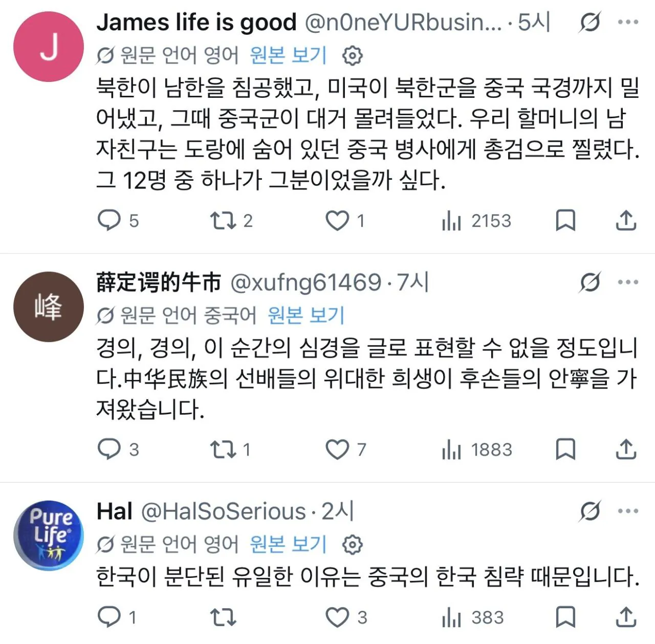The image size is (655, 644).
Task: Open Hal's Pure Life profile picture
Action: point(49,535)
